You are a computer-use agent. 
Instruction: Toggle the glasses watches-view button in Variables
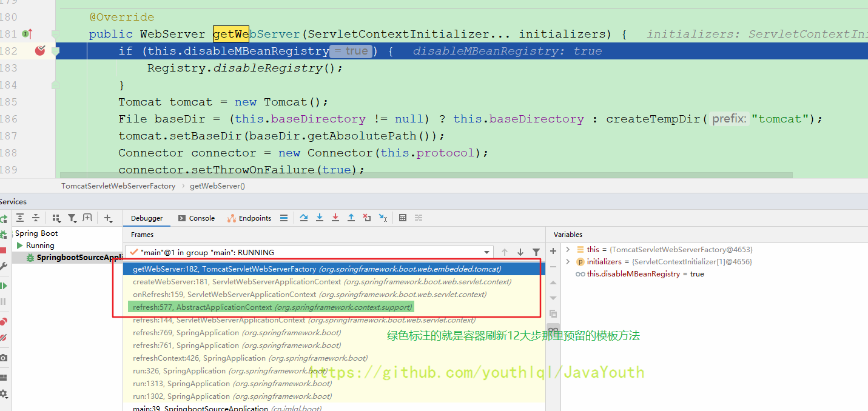pyautogui.click(x=553, y=330)
